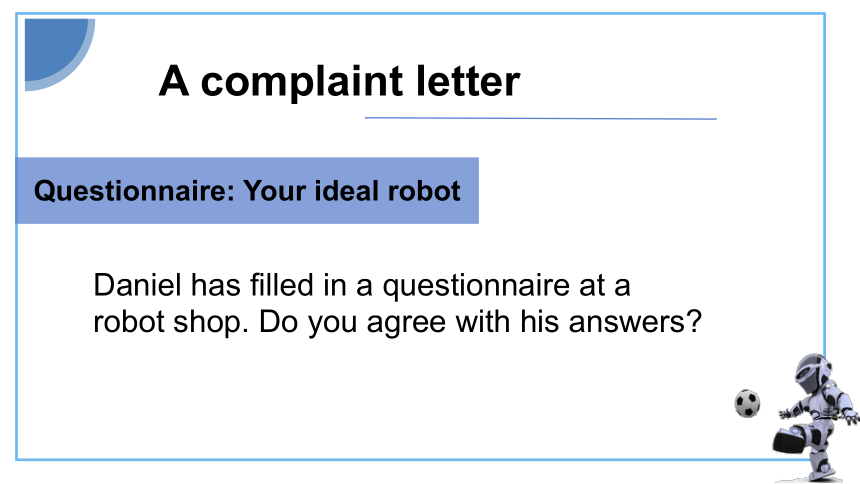Click the robot's helmet head

point(812,372)
